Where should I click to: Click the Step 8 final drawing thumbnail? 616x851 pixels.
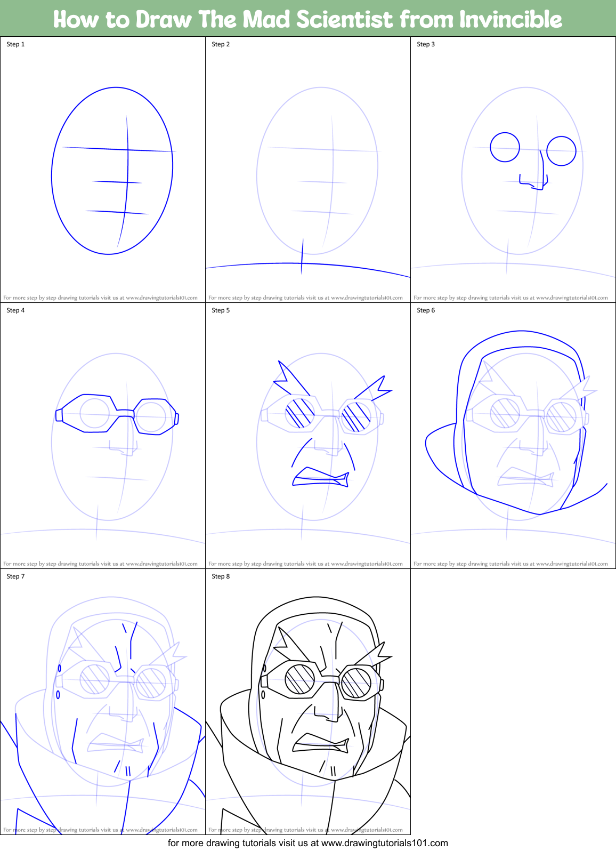(308, 702)
